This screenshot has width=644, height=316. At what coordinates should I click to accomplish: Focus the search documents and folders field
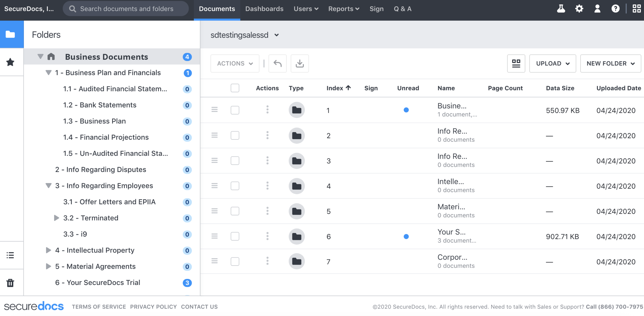[126, 9]
